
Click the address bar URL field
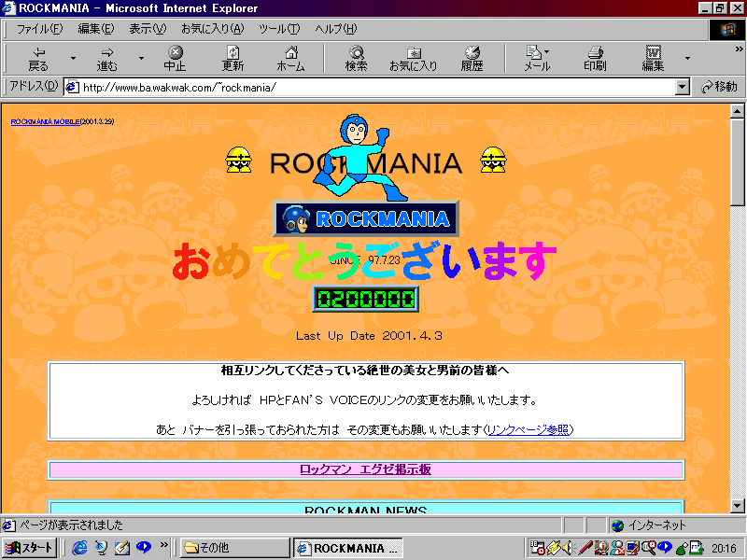pos(373,87)
